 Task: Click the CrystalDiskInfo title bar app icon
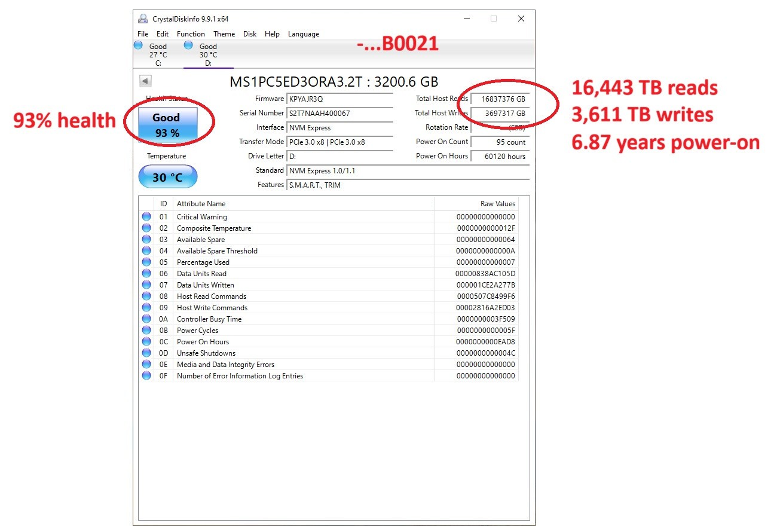coord(143,19)
